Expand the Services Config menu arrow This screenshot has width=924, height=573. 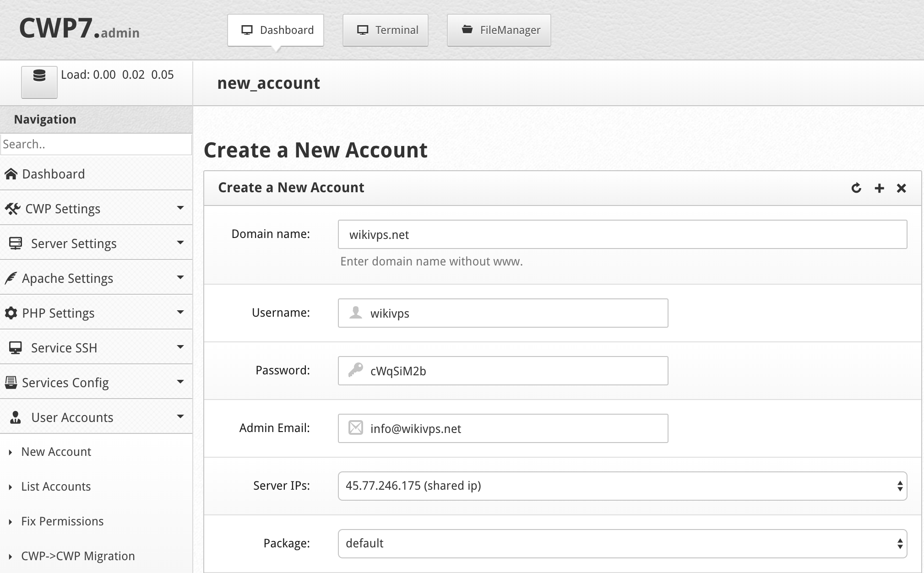tap(180, 382)
